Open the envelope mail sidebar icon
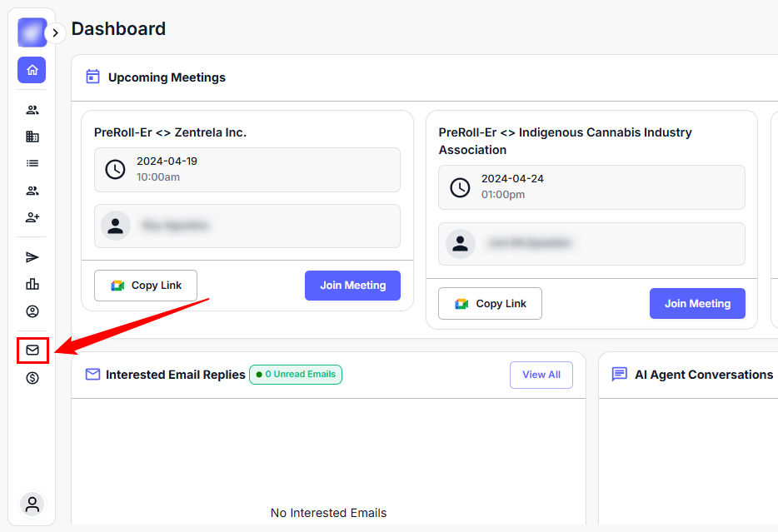Viewport: 778px width, 532px height. (32, 351)
